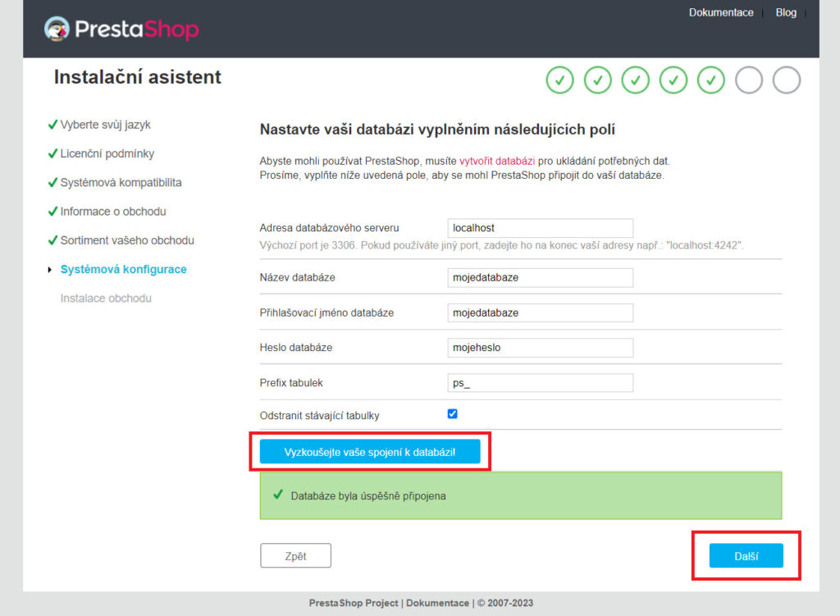
Task: Click the PrestaShop logo icon
Action: [x=57, y=29]
